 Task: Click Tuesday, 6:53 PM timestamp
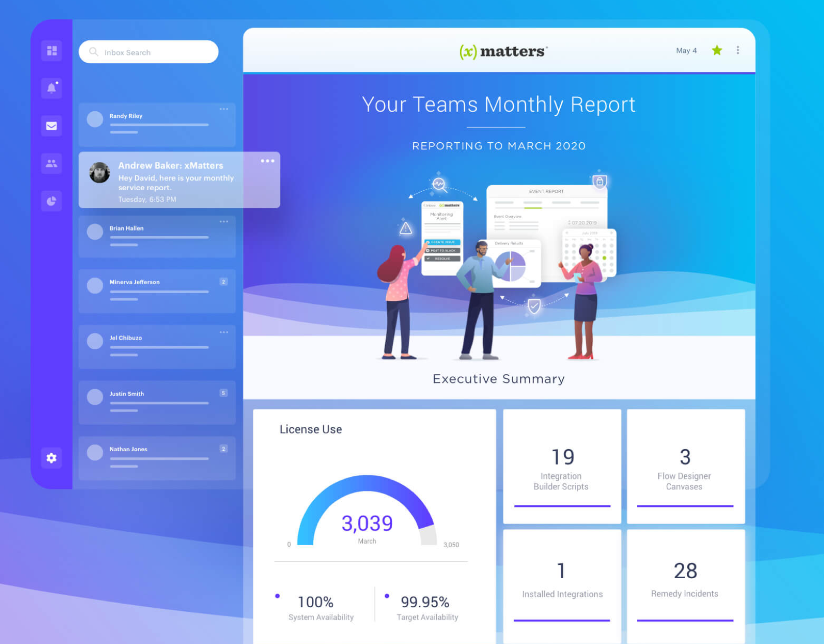(x=147, y=199)
